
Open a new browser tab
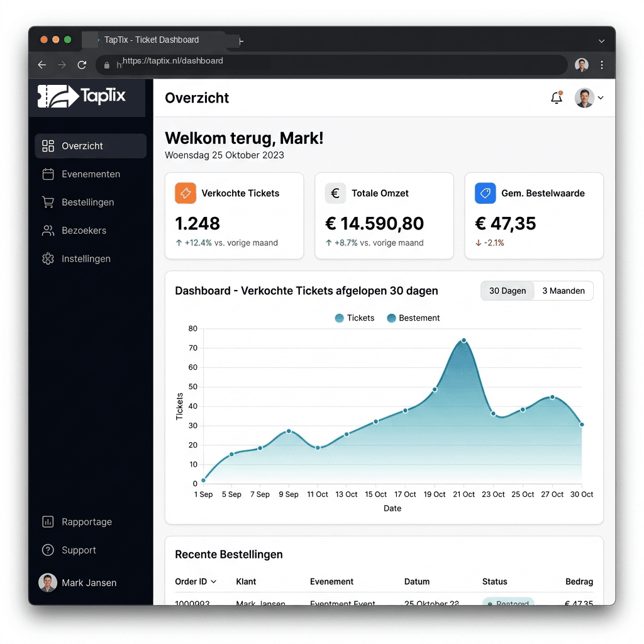point(241,41)
